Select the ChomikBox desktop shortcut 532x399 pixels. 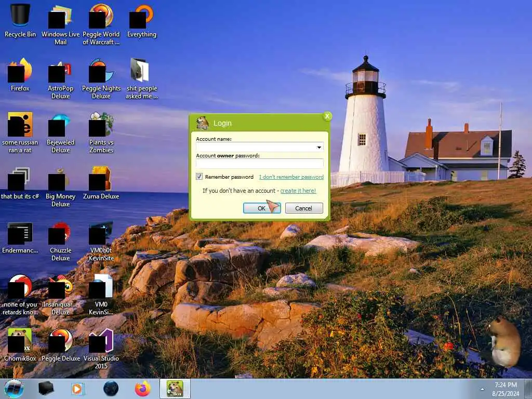(20, 345)
